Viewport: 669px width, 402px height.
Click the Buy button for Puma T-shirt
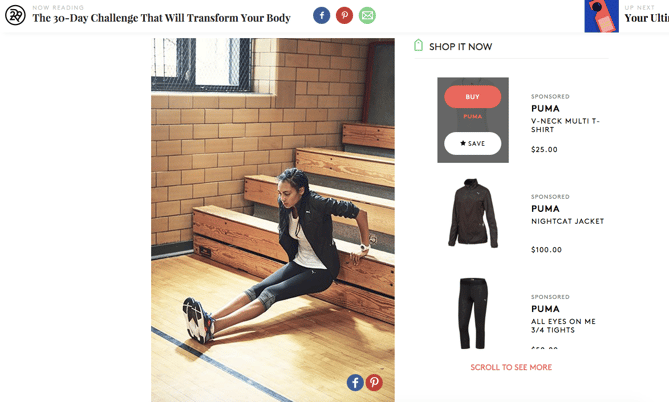[473, 97]
